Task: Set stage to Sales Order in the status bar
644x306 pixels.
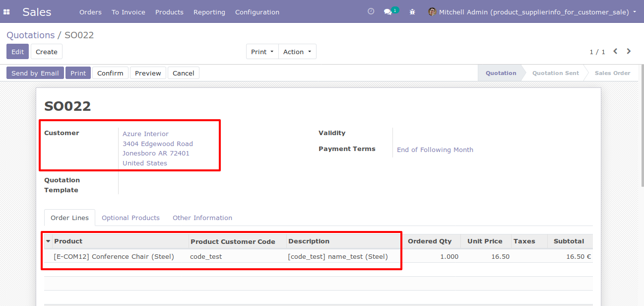Action: tap(612, 73)
